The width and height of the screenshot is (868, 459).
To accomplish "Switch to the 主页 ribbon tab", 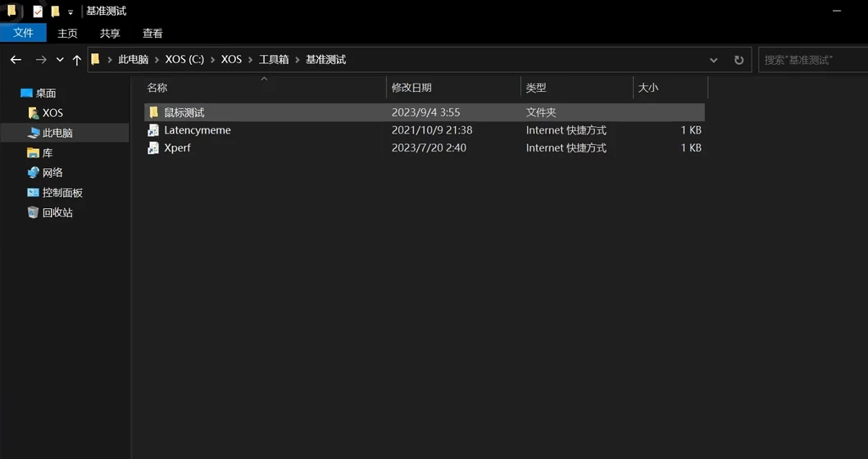I will coord(67,34).
